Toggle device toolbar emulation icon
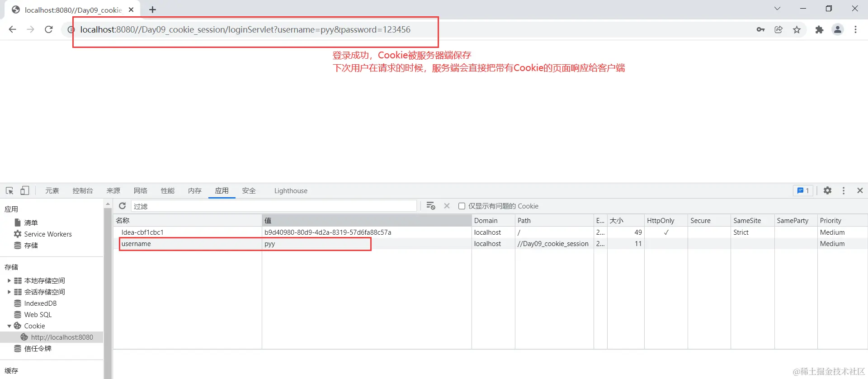 tap(25, 190)
